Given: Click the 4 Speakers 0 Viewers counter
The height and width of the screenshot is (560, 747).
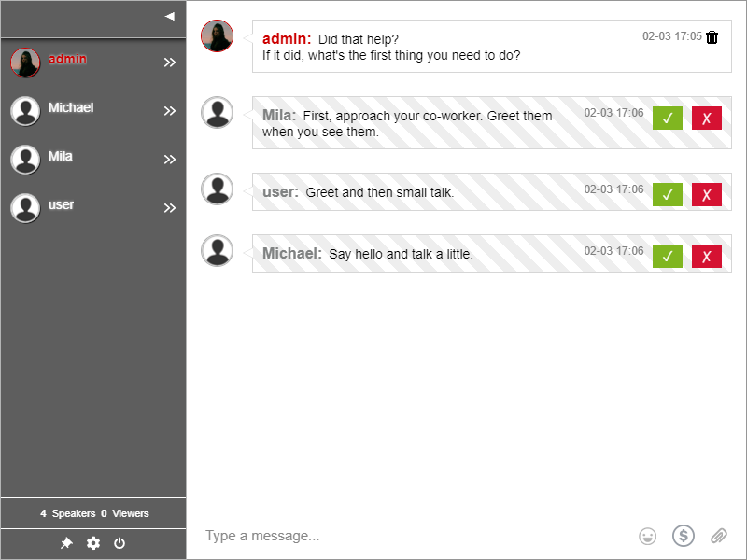Looking at the screenshot, I should click(x=93, y=513).
